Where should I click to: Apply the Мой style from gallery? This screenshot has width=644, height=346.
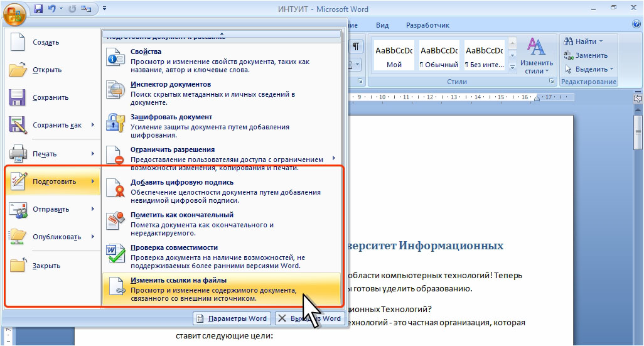click(x=394, y=57)
